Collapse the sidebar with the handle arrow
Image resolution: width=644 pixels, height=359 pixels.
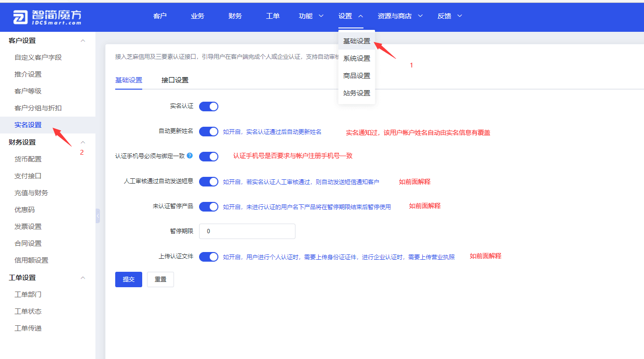97,216
